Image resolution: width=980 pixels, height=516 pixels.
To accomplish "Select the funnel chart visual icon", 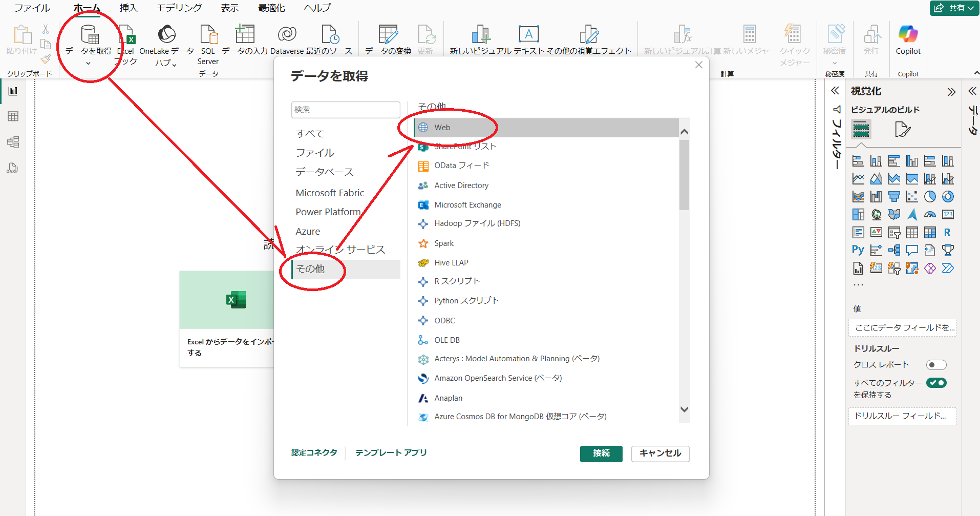I will pyautogui.click(x=894, y=196).
